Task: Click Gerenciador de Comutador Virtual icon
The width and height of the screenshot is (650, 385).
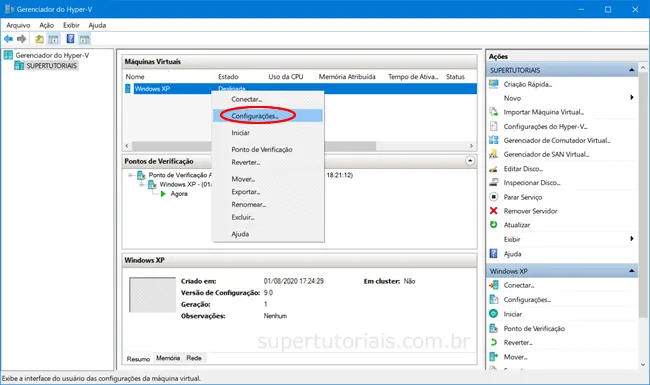Action: tap(494, 140)
